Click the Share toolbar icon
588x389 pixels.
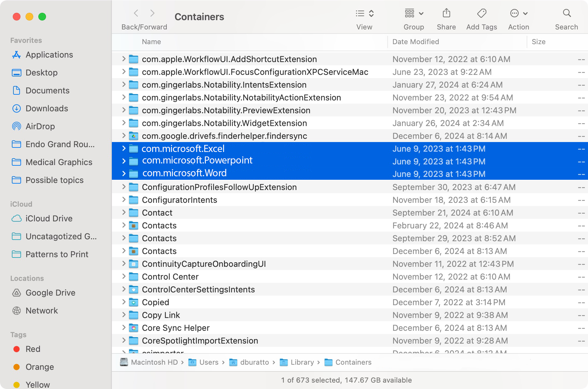coord(446,13)
